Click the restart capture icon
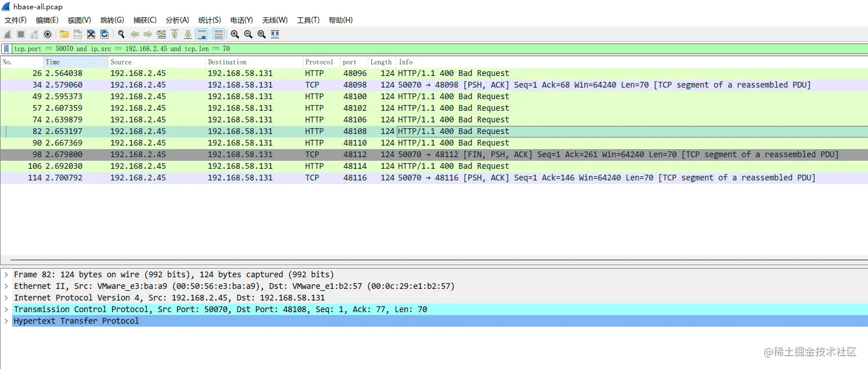The width and height of the screenshot is (868, 369). click(34, 34)
